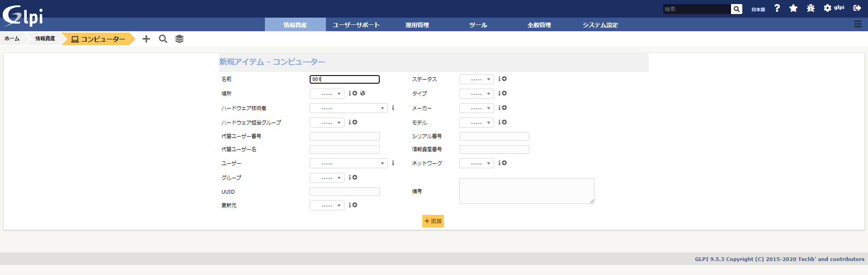The width and height of the screenshot is (868, 275).
Task: Select the システム設定 menu
Action: click(x=600, y=25)
